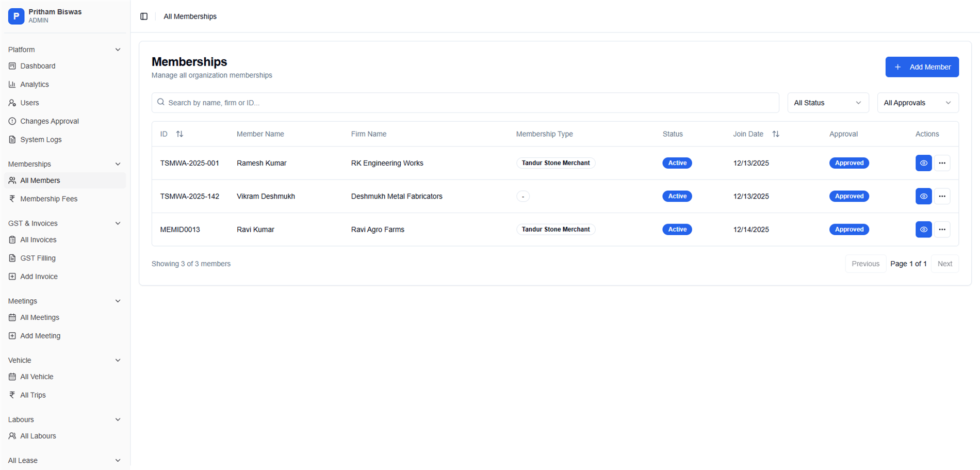View Ramesh Kumar's membership with eye icon
Viewport: 980px width, 470px height.
[x=923, y=163]
